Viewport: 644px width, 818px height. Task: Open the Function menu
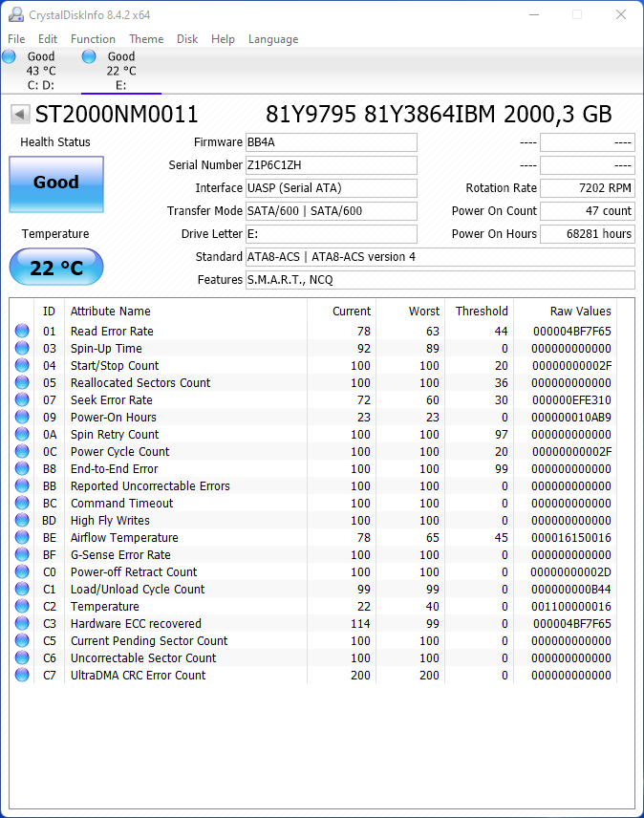pyautogui.click(x=93, y=39)
